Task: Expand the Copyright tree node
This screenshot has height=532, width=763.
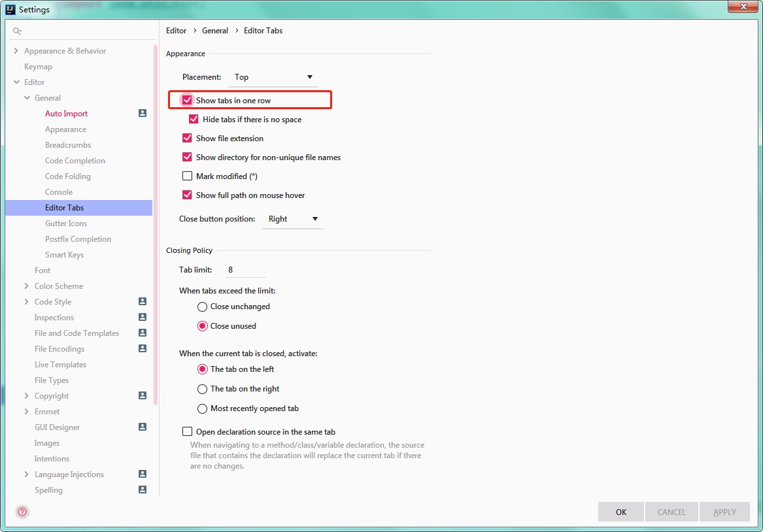Action: 27,396
